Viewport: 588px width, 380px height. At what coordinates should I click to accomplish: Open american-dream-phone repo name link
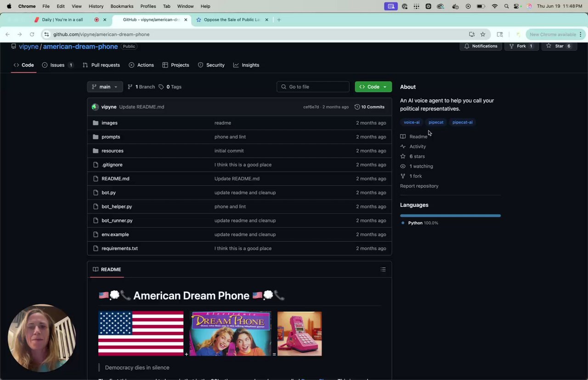tap(80, 46)
